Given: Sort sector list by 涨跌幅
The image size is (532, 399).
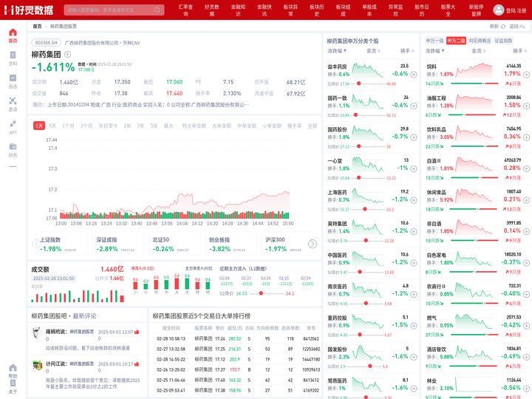Looking at the screenshot, I should (435, 51).
